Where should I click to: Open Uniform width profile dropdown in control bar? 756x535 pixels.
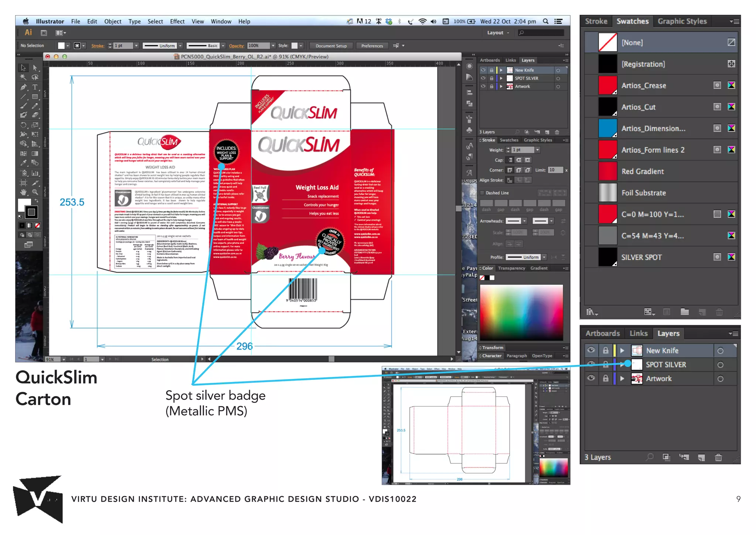click(180, 46)
